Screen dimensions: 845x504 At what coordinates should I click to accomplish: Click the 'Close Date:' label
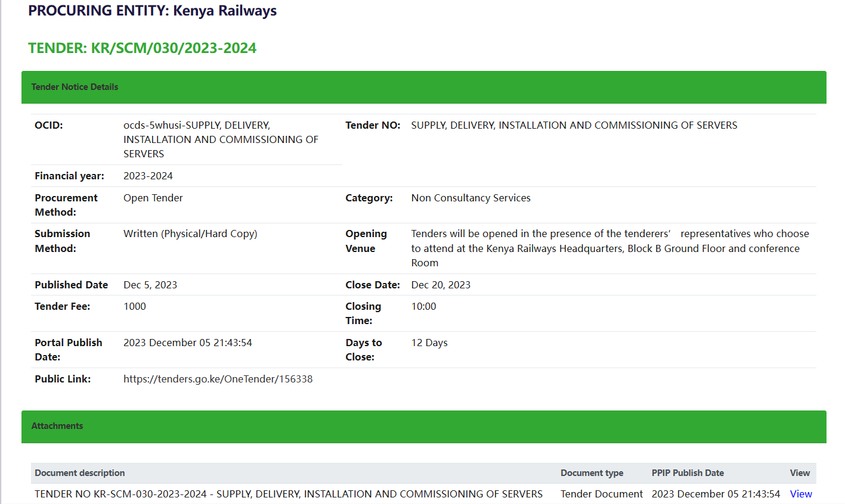pyautogui.click(x=373, y=285)
